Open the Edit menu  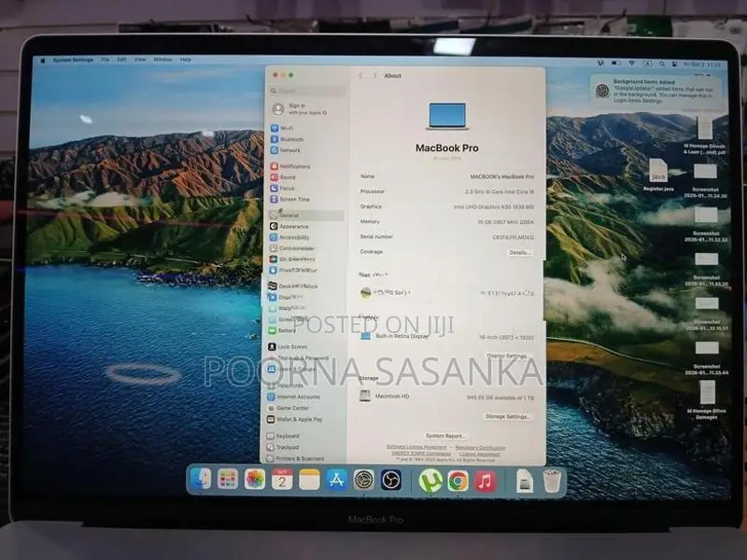pyautogui.click(x=121, y=60)
